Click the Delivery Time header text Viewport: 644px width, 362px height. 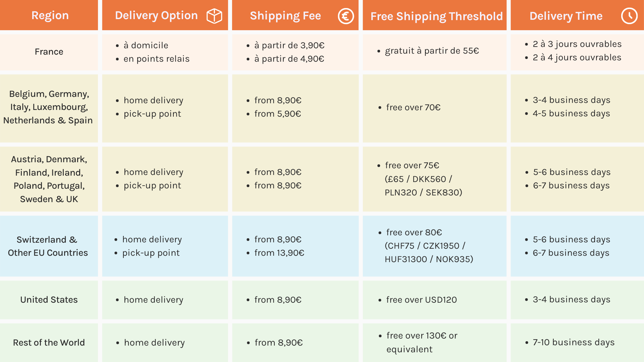(x=566, y=16)
